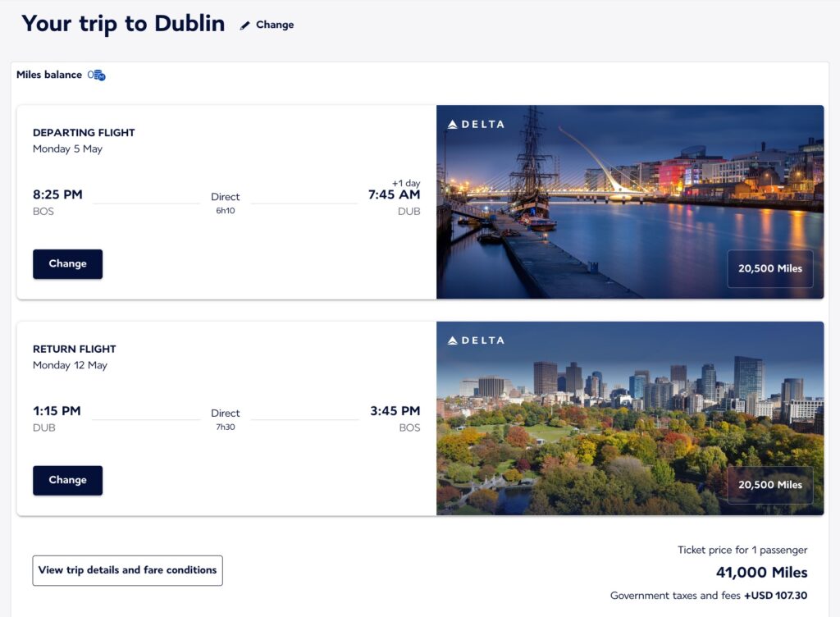This screenshot has width=840, height=617.
Task: Open View trip details and fare conditions
Action: 127,569
